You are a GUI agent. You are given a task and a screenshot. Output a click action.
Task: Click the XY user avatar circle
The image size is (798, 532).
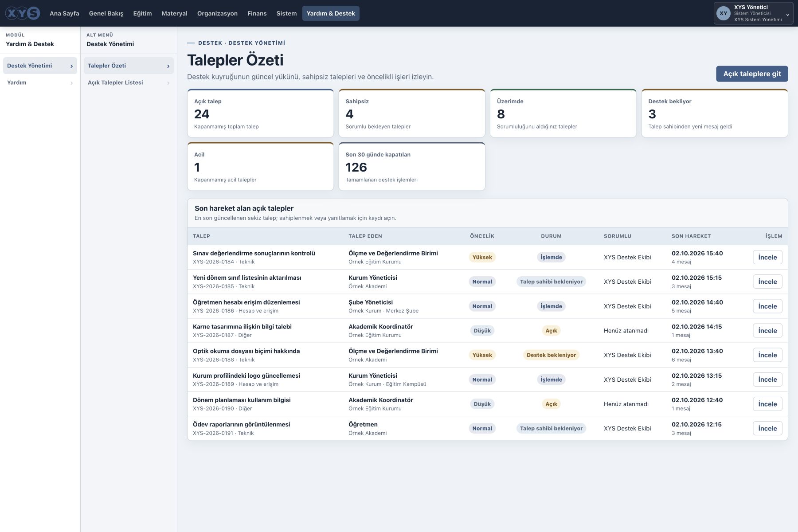(724, 13)
